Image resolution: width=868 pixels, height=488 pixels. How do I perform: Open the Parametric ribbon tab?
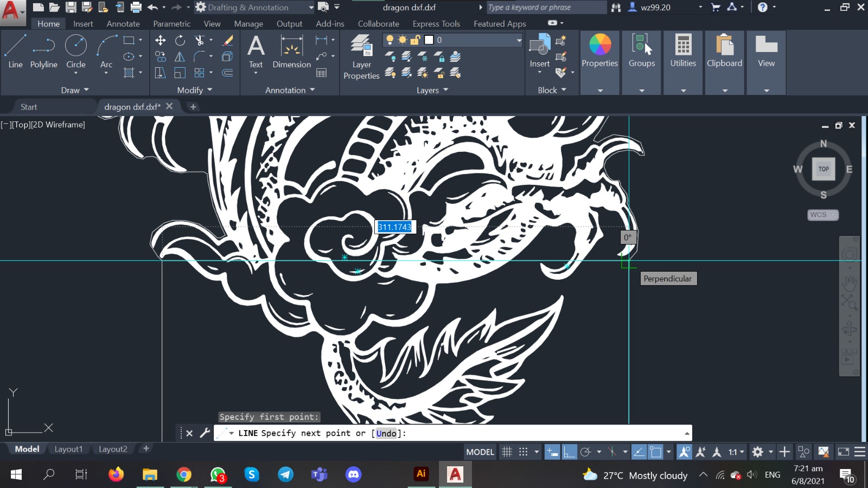171,24
